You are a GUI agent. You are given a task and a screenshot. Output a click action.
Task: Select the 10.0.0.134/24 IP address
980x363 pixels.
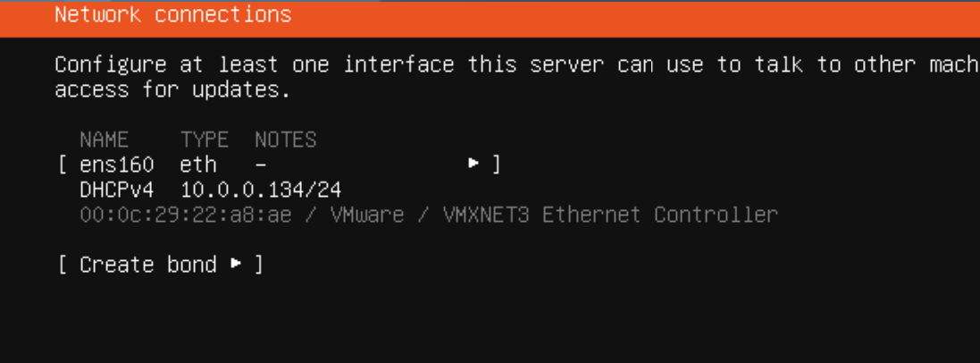(x=261, y=190)
